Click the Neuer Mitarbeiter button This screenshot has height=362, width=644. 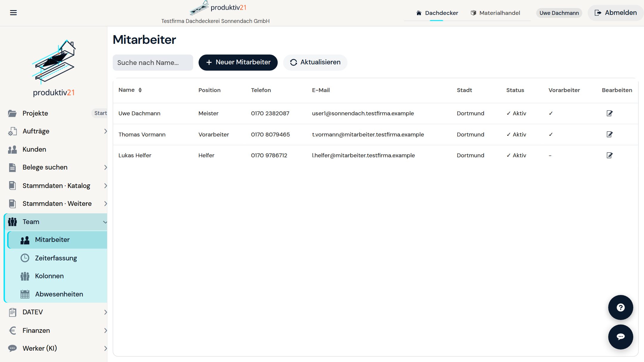point(238,62)
